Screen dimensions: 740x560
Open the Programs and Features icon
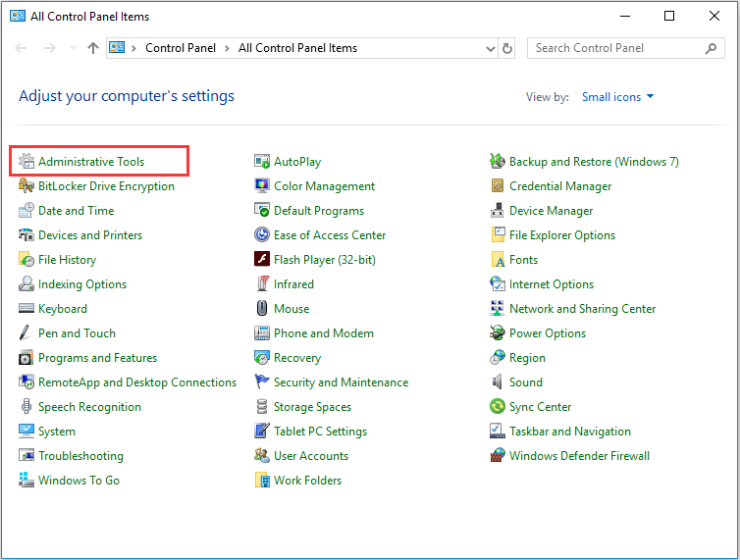[x=26, y=358]
